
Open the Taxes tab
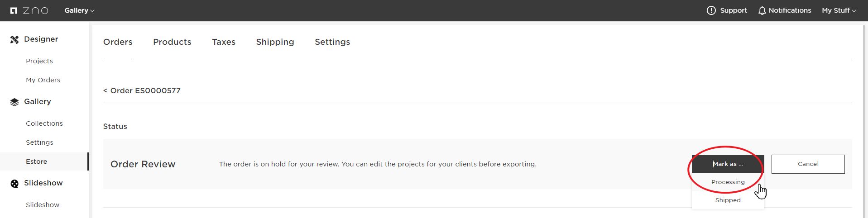pyautogui.click(x=224, y=42)
